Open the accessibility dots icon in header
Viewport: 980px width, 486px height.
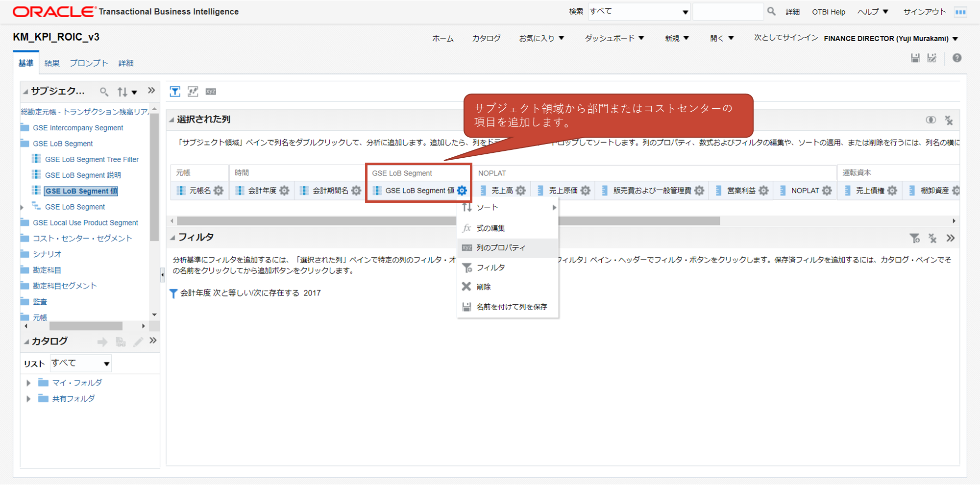point(960,12)
